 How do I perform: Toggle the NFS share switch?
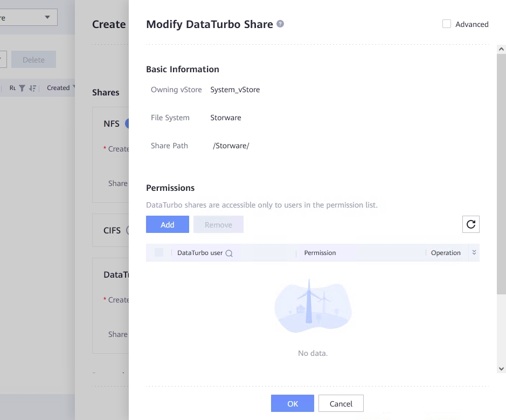[127, 123]
